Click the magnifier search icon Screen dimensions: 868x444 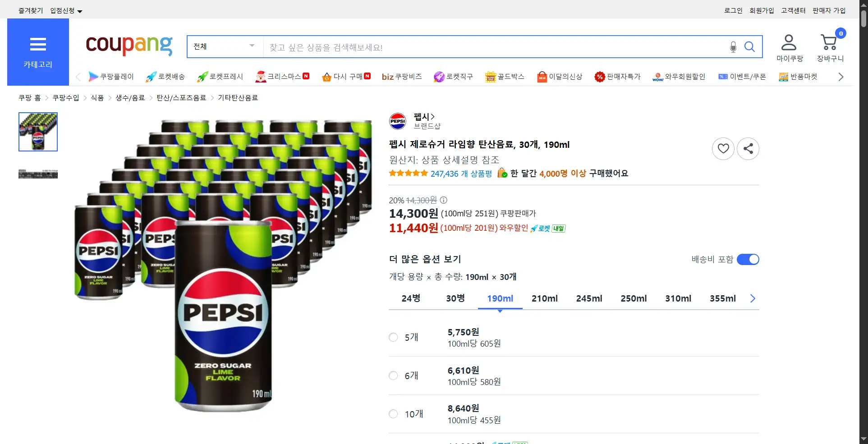749,47
